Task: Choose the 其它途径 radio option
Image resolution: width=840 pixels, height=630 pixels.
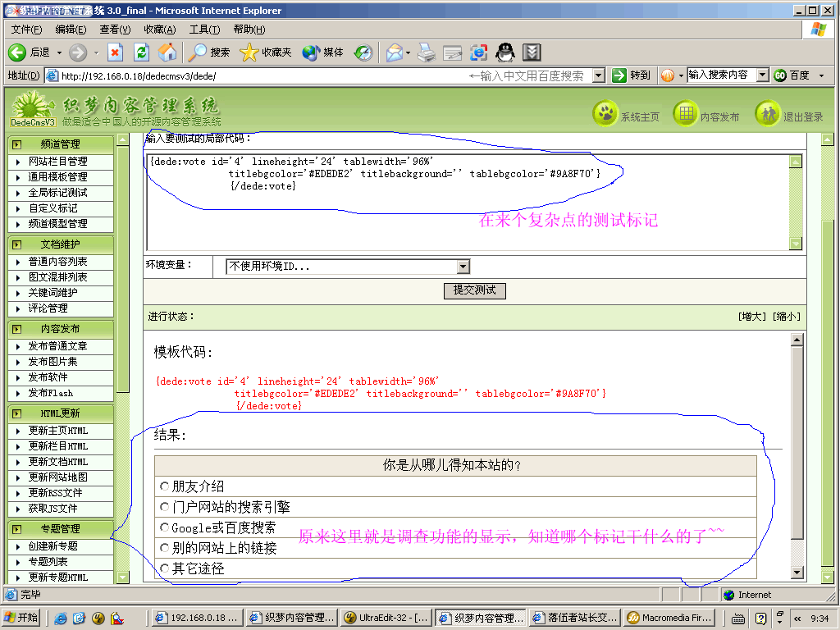Action: (165, 568)
